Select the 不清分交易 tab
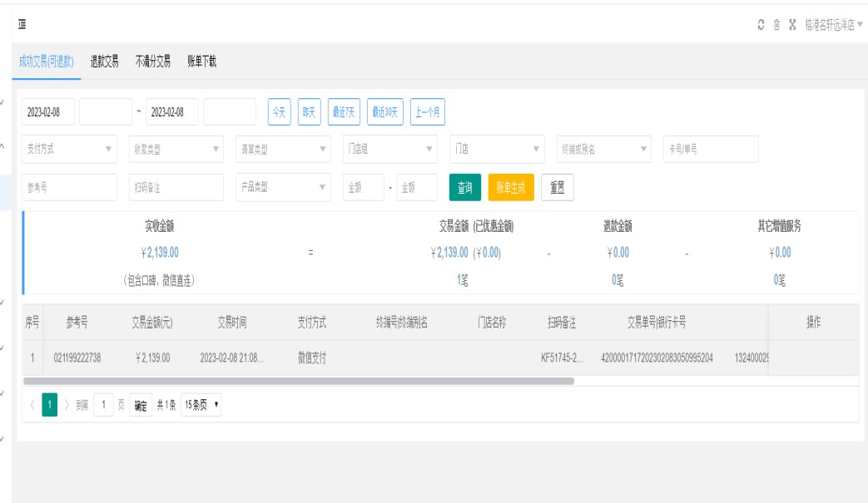The height and width of the screenshot is (503, 868). pos(153,62)
